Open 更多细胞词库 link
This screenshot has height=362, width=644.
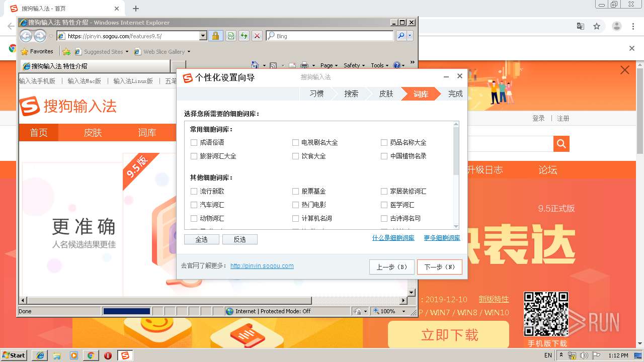(x=442, y=238)
